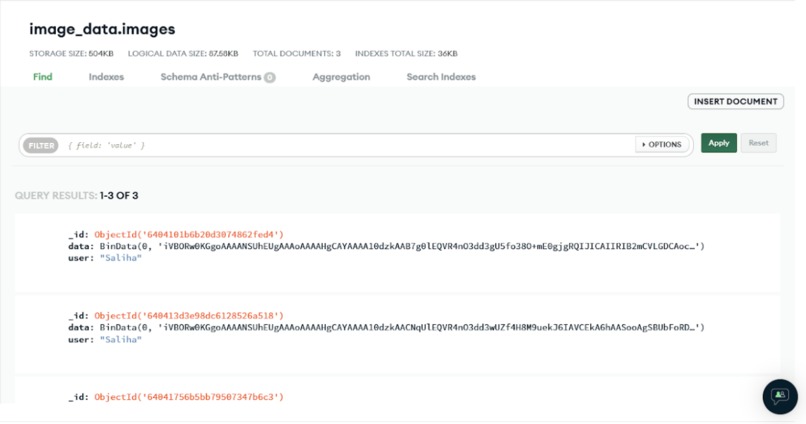Expand the query OPTIONS
Image resolution: width=806 pixels, height=424 pixels.
click(662, 144)
